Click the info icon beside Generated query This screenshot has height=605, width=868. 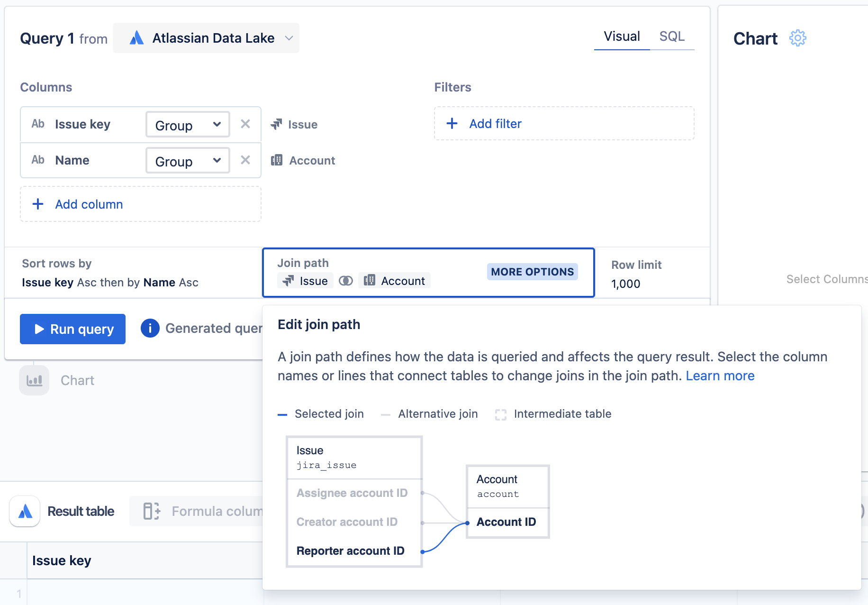pos(150,328)
